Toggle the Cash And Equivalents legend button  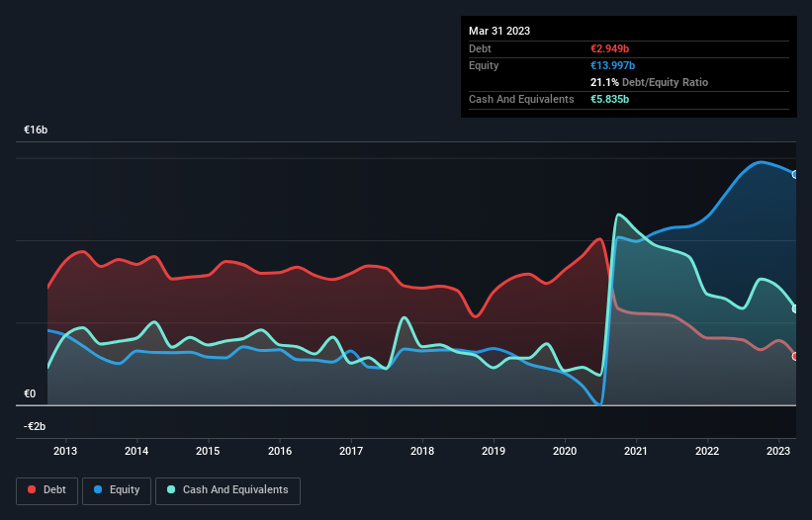coord(227,490)
